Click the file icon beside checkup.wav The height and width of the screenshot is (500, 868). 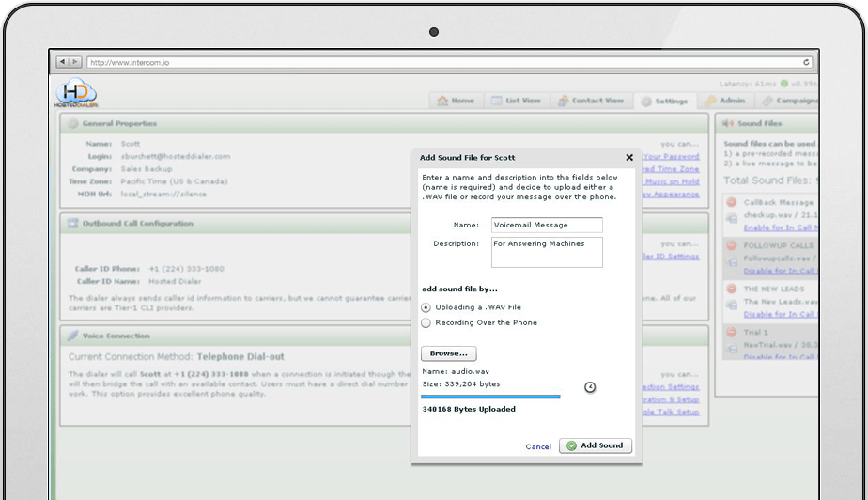[x=732, y=219]
